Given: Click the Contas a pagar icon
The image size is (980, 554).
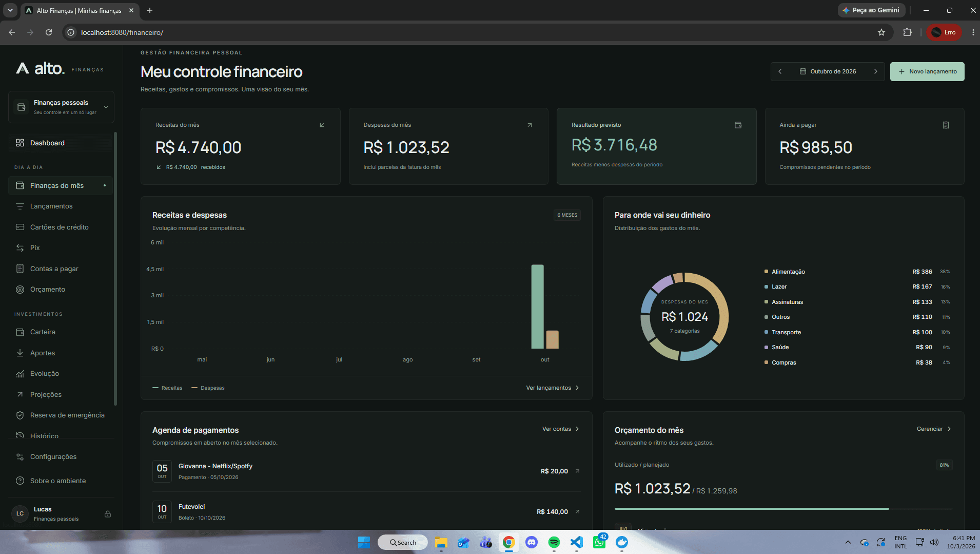Looking at the screenshot, I should point(20,269).
